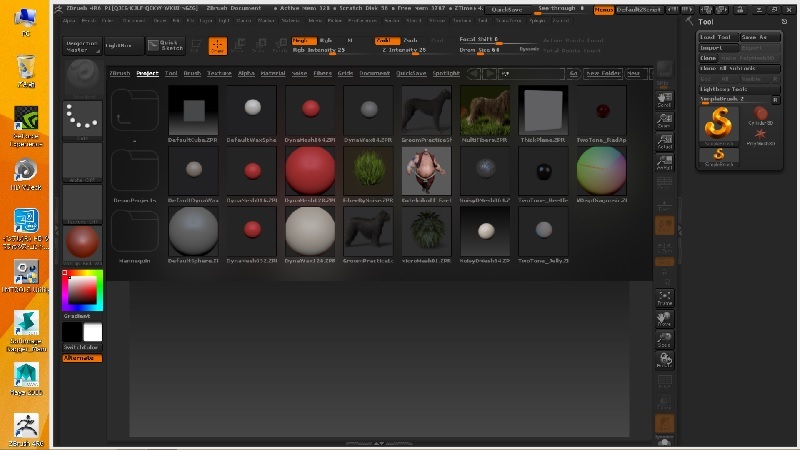Click the Draw Size slider
800x450 pixels.
point(487,50)
